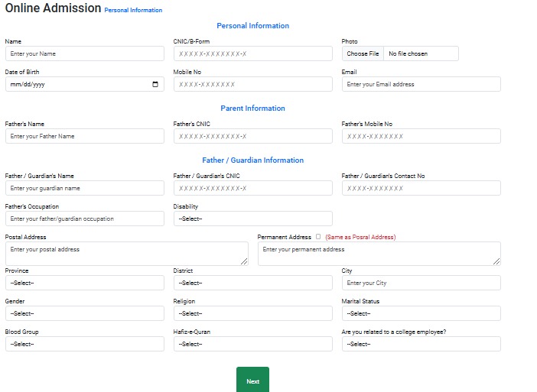Open the District dropdown list

tap(252, 283)
